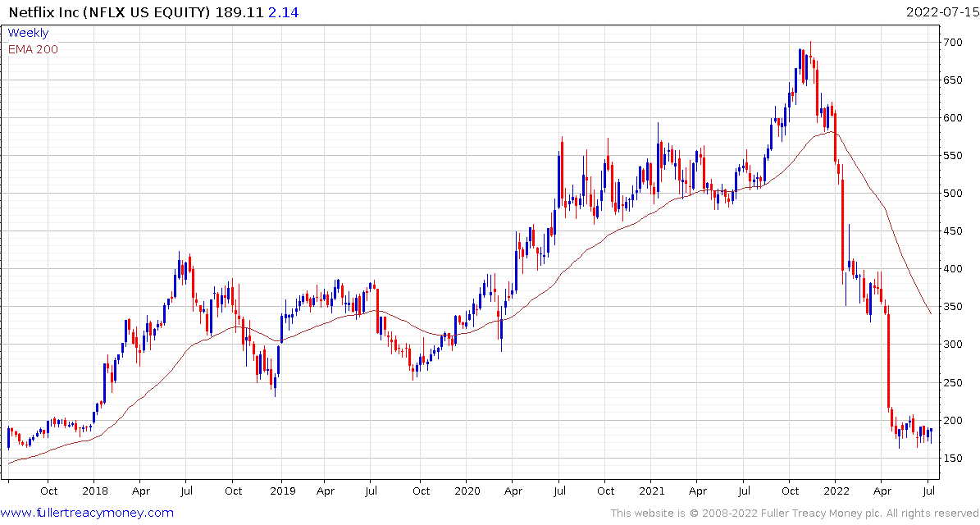This screenshot has height=525, width=980.
Task: Click the 'Weekly' interval label
Action: point(28,34)
